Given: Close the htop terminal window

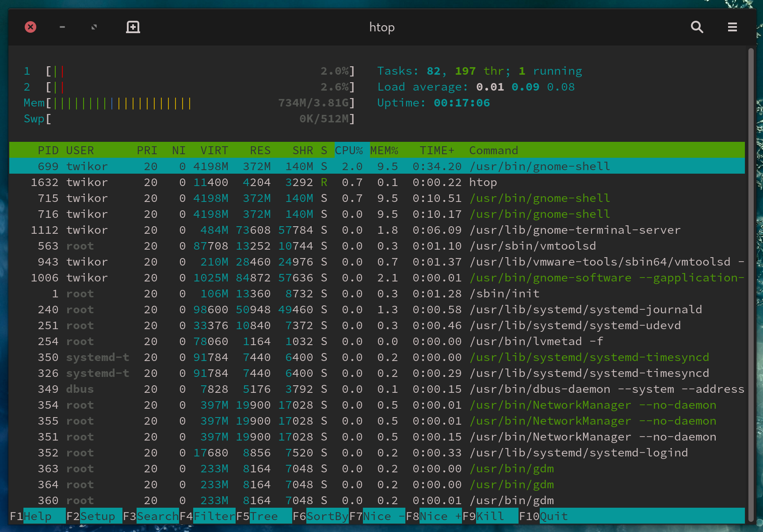Looking at the screenshot, I should click(x=31, y=27).
